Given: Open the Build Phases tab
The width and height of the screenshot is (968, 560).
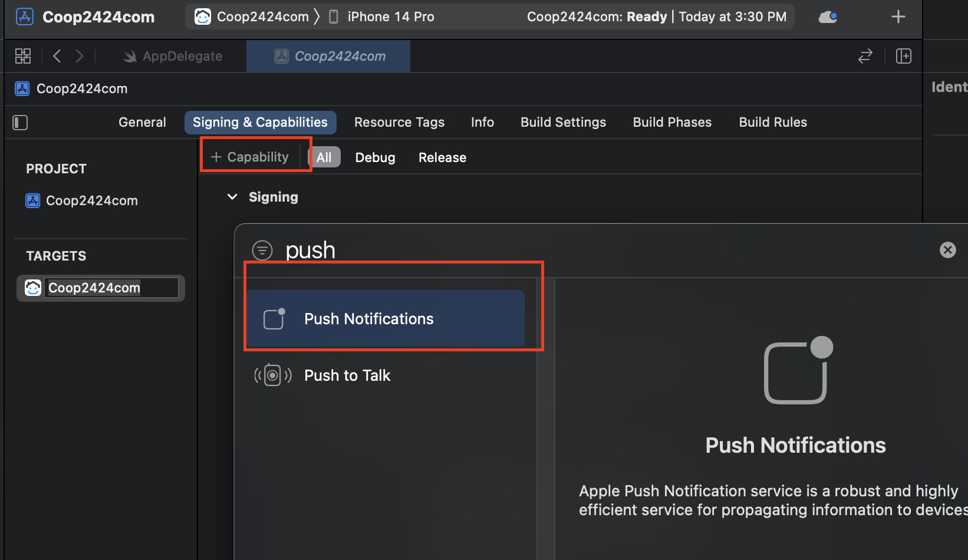Looking at the screenshot, I should pyautogui.click(x=672, y=122).
